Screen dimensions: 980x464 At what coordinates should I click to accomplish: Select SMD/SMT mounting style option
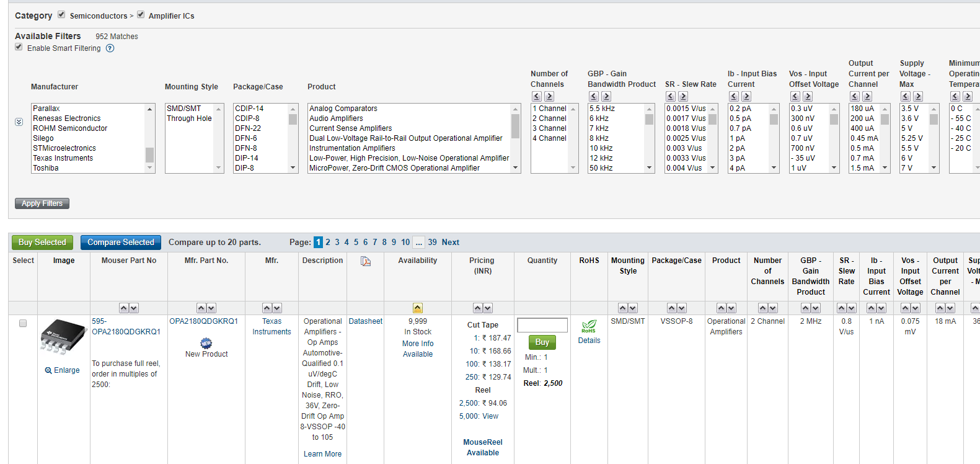(184, 109)
